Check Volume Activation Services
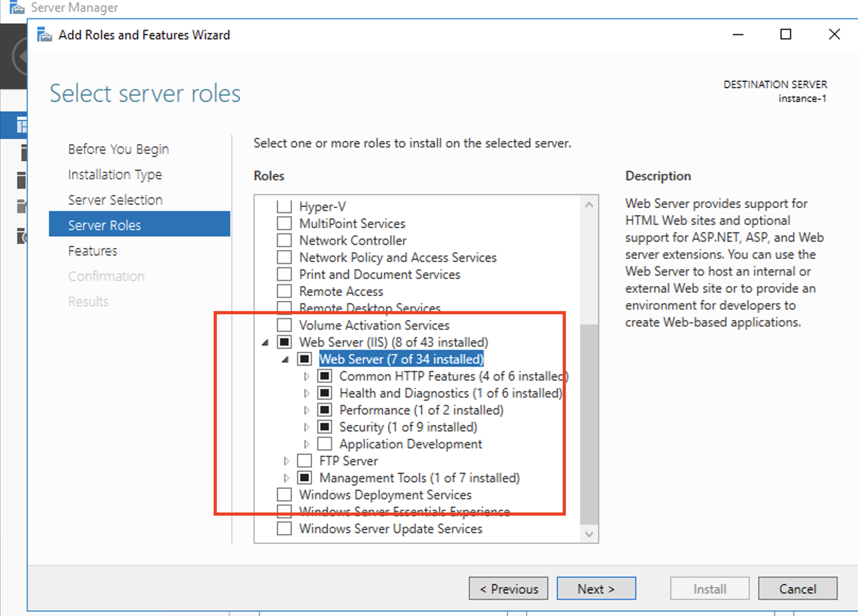The width and height of the screenshot is (858, 616). click(x=285, y=324)
